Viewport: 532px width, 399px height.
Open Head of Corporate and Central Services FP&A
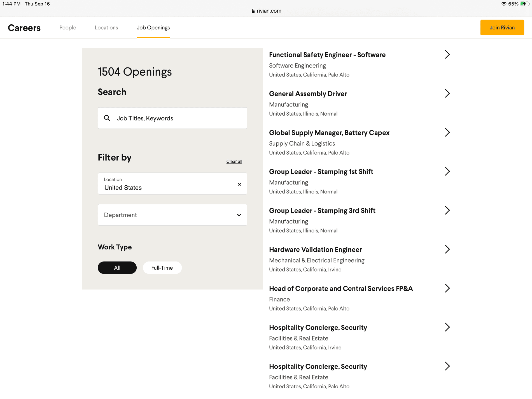pos(341,288)
